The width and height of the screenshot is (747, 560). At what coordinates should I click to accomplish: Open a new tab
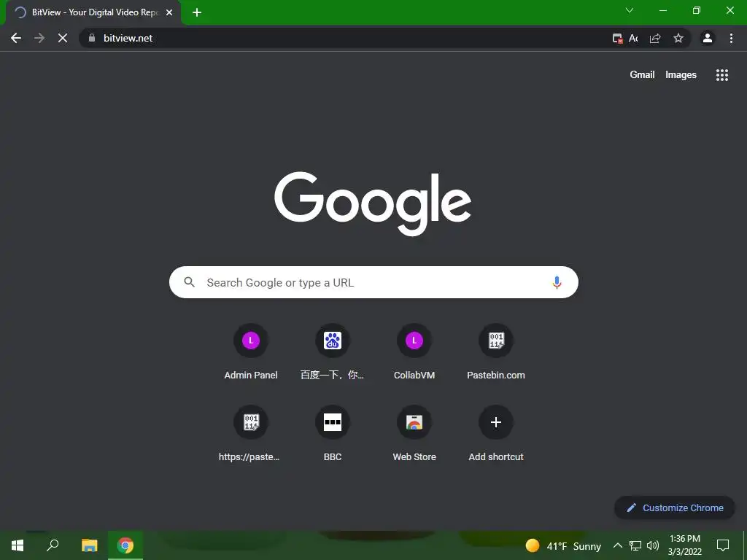point(197,12)
